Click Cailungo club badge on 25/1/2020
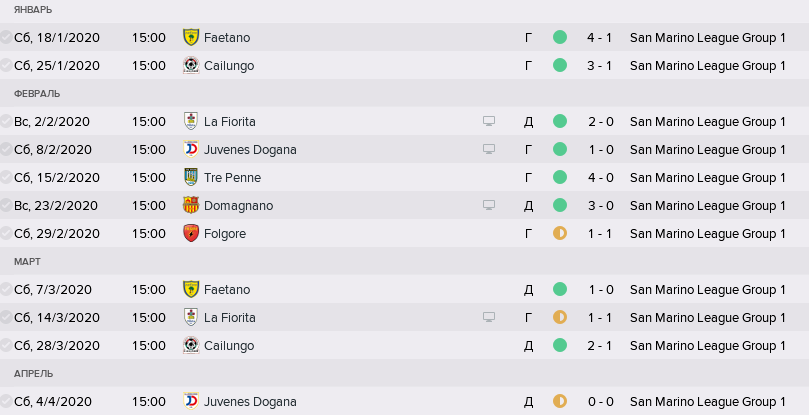Image resolution: width=809 pixels, height=415 pixels. point(191,65)
